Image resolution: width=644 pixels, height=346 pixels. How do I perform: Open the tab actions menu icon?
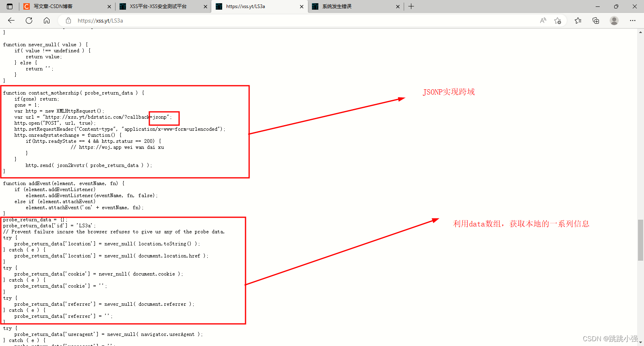coord(10,6)
